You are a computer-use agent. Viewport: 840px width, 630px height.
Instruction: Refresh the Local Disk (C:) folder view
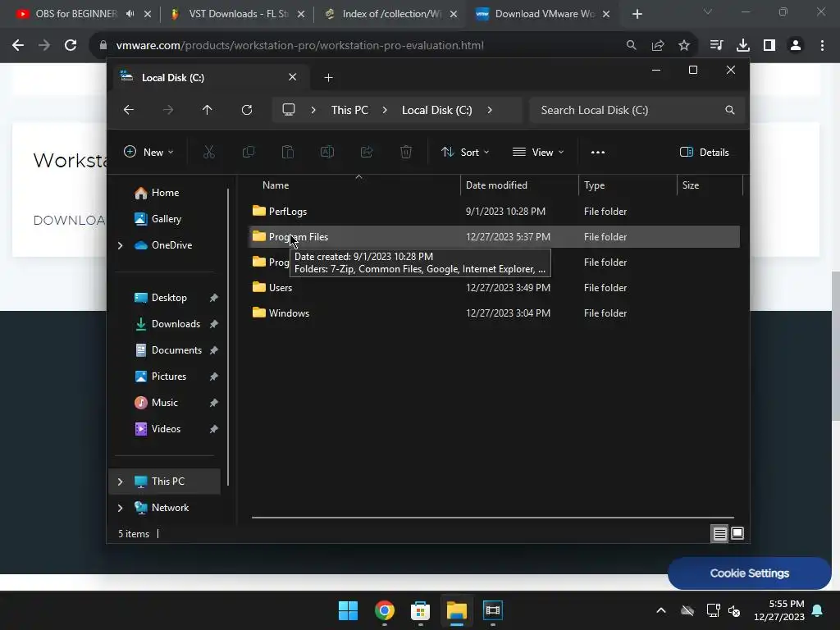click(247, 110)
